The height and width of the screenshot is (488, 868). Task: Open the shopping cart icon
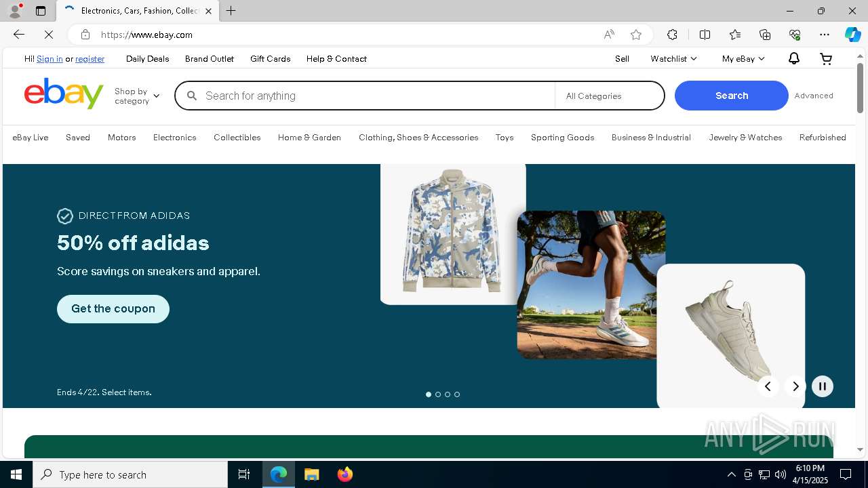(x=826, y=59)
